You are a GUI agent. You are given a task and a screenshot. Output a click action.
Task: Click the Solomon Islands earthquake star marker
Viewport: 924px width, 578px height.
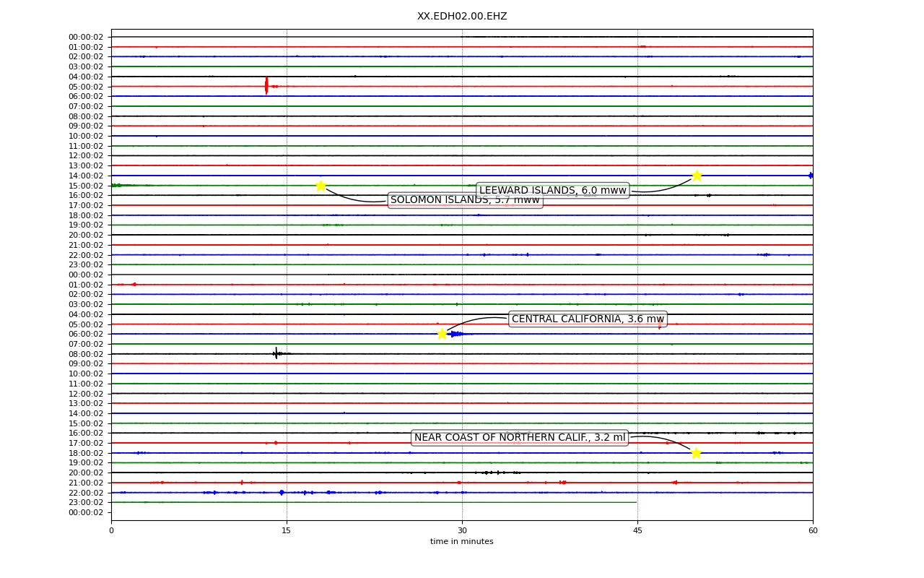pos(321,186)
